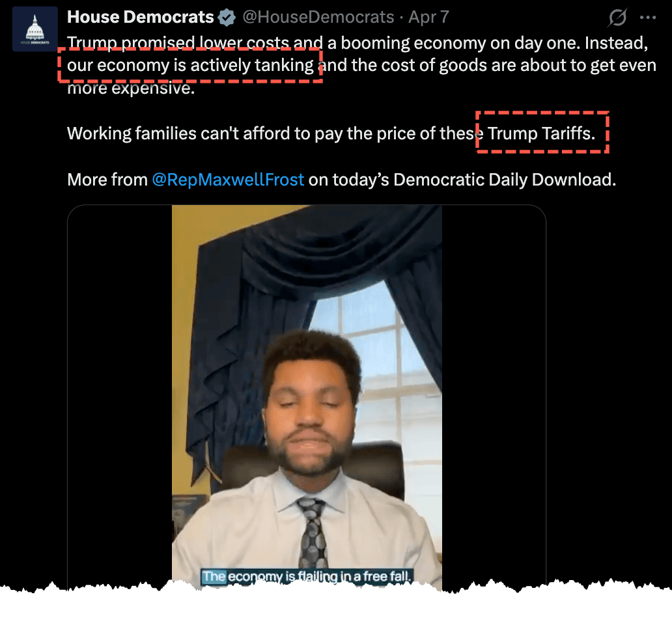The height and width of the screenshot is (625, 672).
Task: Click the highlighted phrase 'our economy is actively tanking'
Action: (x=190, y=66)
